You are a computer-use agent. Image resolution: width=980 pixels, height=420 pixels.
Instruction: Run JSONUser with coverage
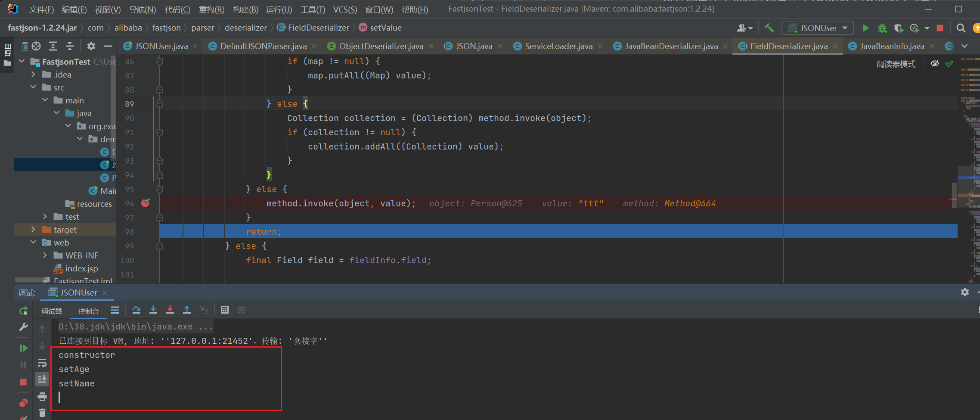(x=898, y=28)
